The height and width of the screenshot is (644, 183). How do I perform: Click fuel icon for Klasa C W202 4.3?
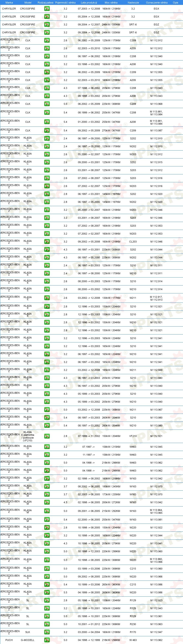coord(47,257)
